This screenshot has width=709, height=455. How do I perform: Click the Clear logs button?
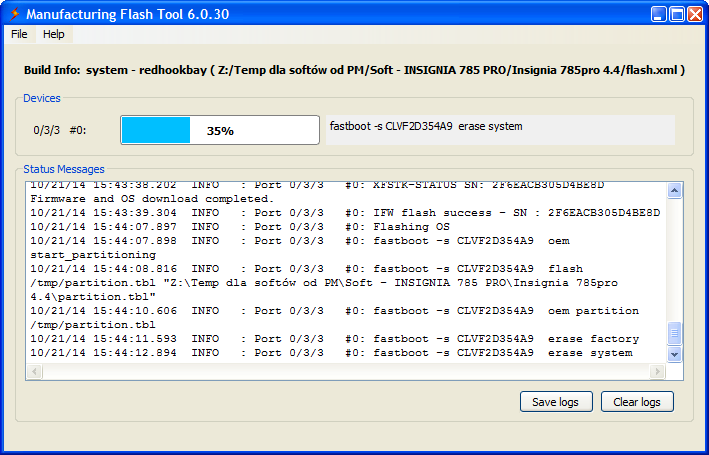(637, 402)
